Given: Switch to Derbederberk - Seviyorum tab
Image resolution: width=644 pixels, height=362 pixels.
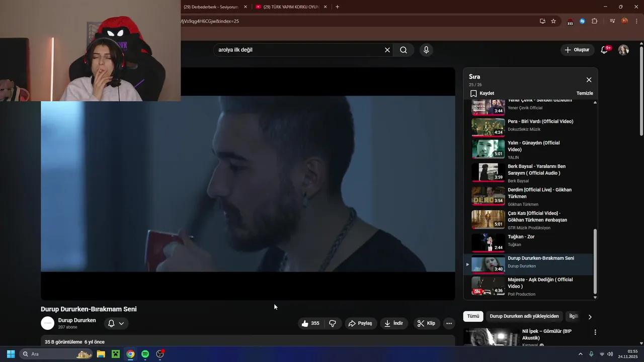Looking at the screenshot, I should click(211, 7).
